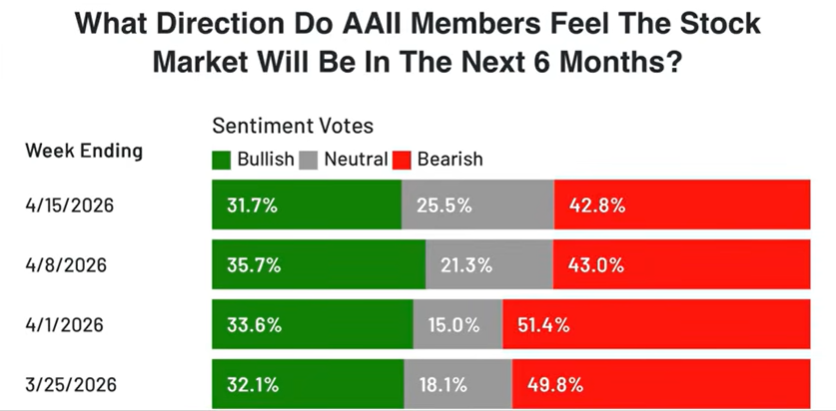The height and width of the screenshot is (411, 836).
Task: Select the 4/15/2026 week label
Action: [x=70, y=206]
